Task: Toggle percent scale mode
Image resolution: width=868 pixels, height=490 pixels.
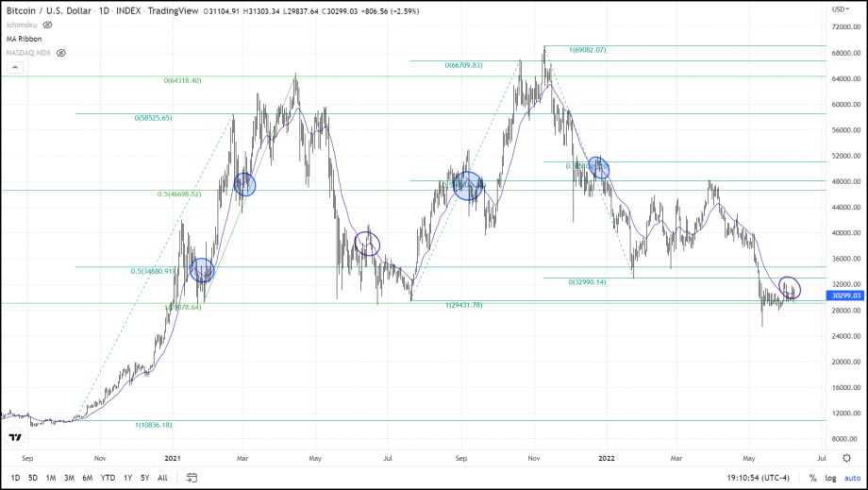Action: 812,478
